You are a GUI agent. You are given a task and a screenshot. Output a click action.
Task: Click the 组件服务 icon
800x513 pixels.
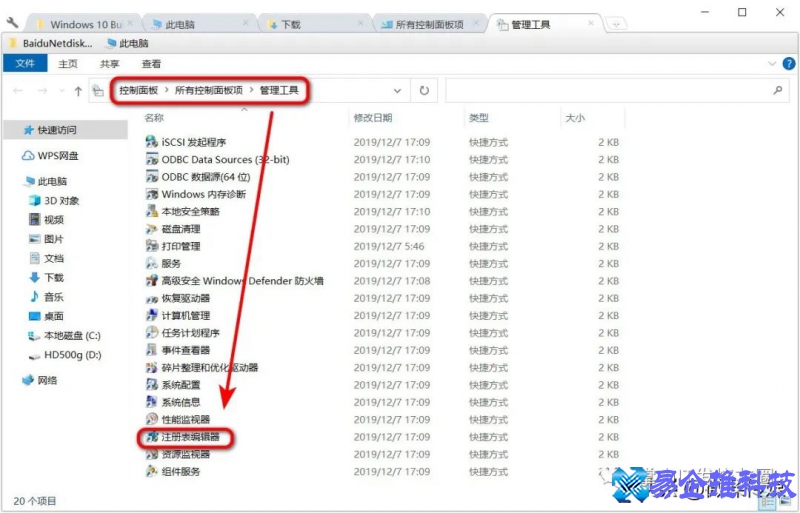[x=152, y=471]
